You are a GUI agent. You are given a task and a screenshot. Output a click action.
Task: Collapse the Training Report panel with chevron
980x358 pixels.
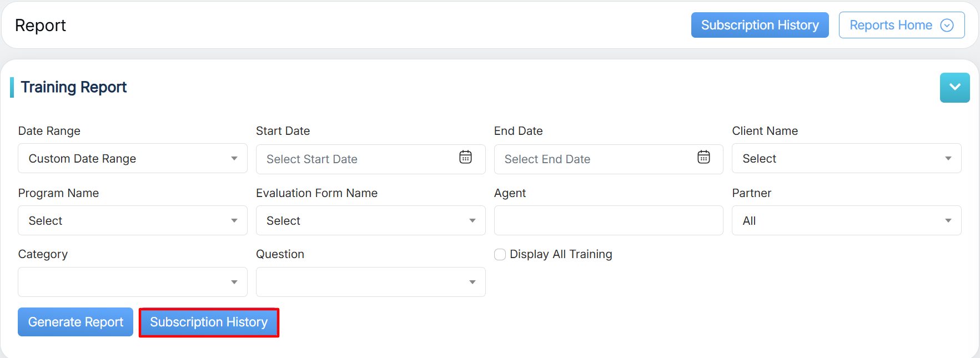click(x=954, y=88)
